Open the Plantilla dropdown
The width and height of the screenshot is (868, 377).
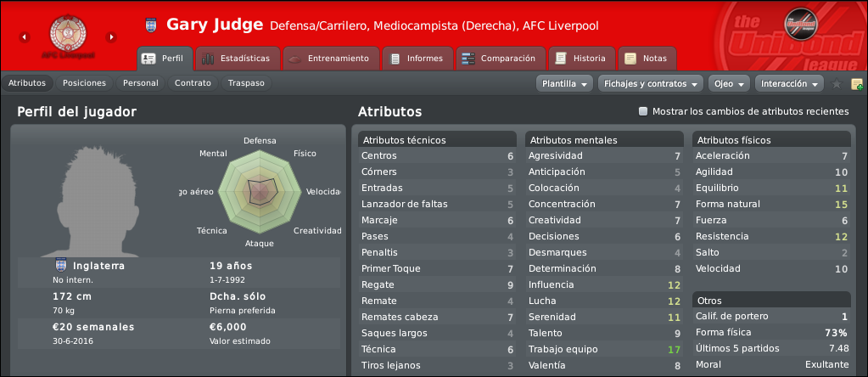coord(564,83)
